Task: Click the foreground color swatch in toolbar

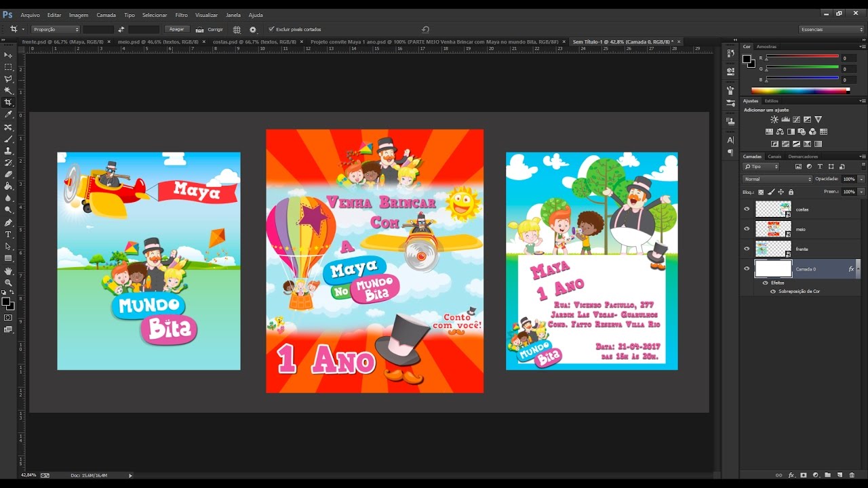Action: tap(6, 302)
